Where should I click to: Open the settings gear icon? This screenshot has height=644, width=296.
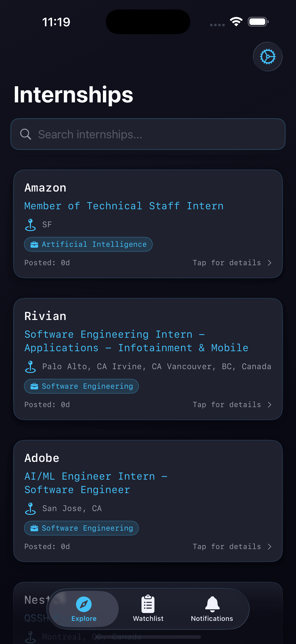click(267, 57)
